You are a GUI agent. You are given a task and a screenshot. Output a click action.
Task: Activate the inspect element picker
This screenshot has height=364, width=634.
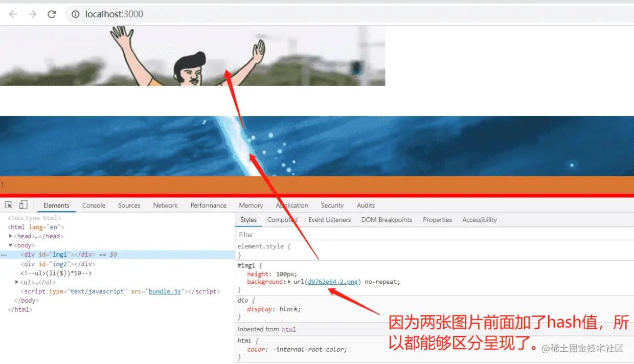[x=9, y=205]
